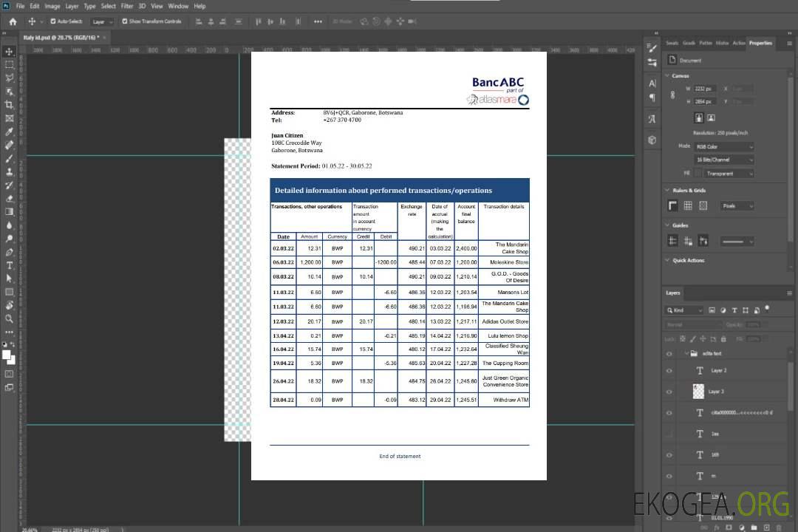The image size is (798, 532).
Task: Select the Clone Stamp tool
Action: (x=9, y=172)
